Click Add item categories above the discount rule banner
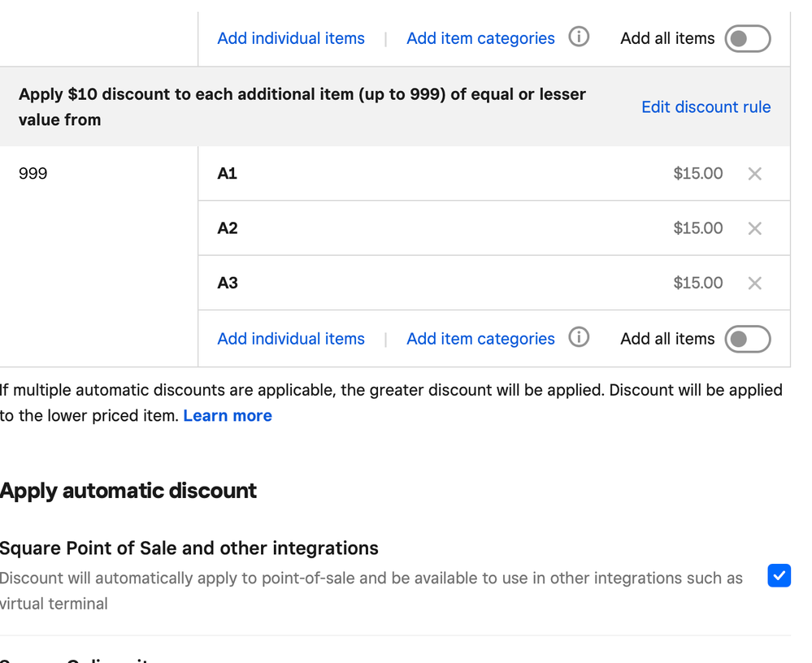This screenshot has height=663, width=812. coord(480,38)
